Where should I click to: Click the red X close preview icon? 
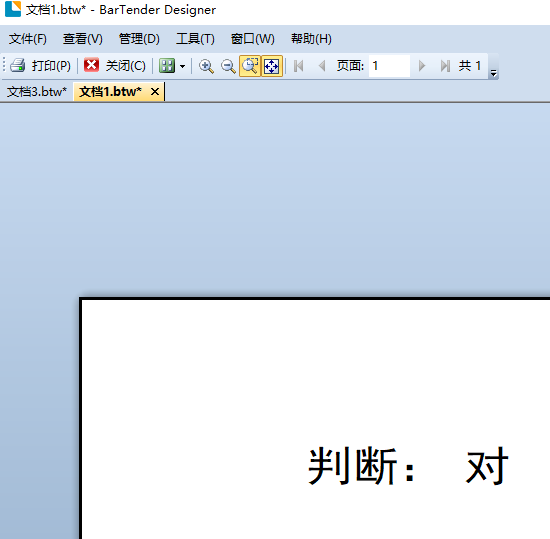pos(91,65)
